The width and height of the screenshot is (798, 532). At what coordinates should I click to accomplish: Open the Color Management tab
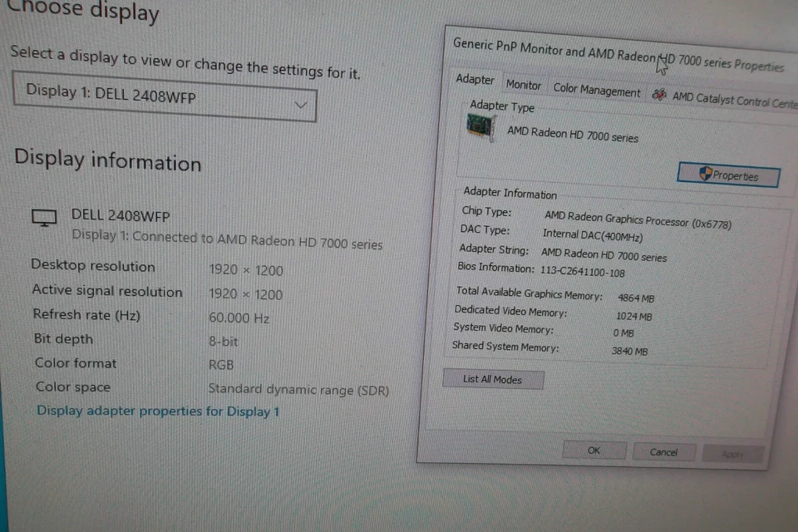pos(596,91)
